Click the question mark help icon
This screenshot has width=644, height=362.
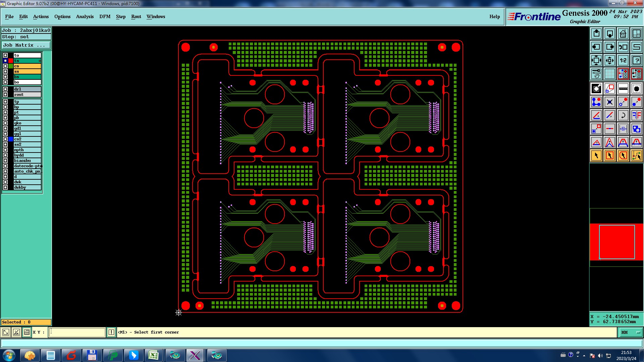pos(636,60)
